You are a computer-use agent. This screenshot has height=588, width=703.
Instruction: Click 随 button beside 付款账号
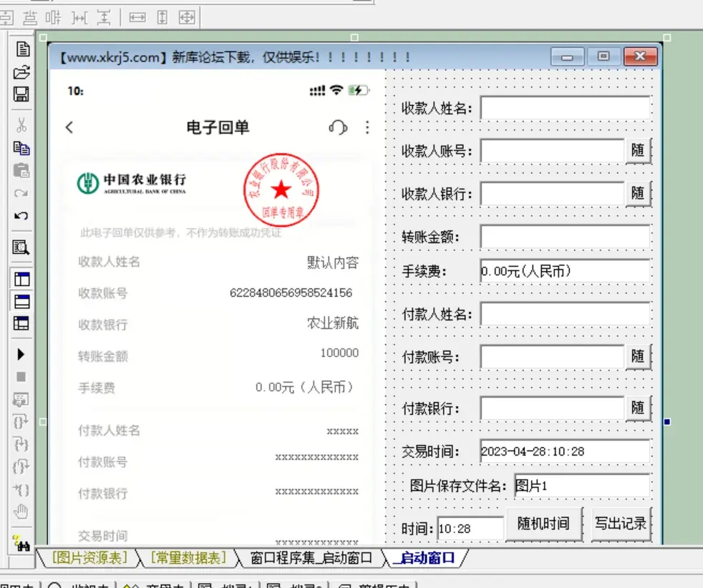(x=638, y=356)
